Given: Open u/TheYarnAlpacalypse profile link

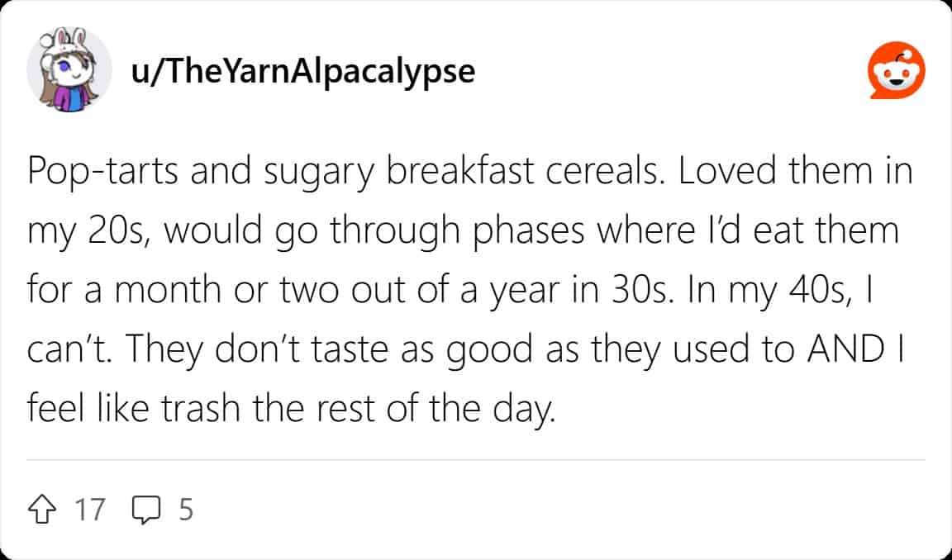Looking at the screenshot, I should click(x=303, y=72).
